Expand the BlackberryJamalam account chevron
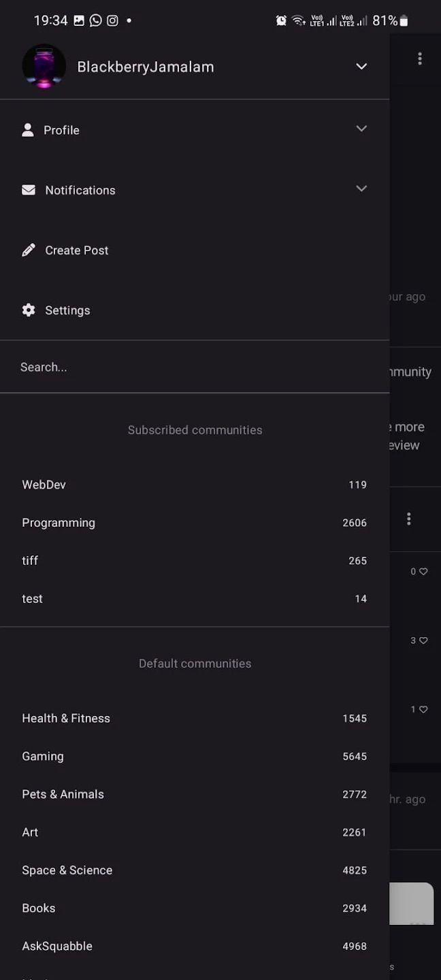 coord(361,66)
